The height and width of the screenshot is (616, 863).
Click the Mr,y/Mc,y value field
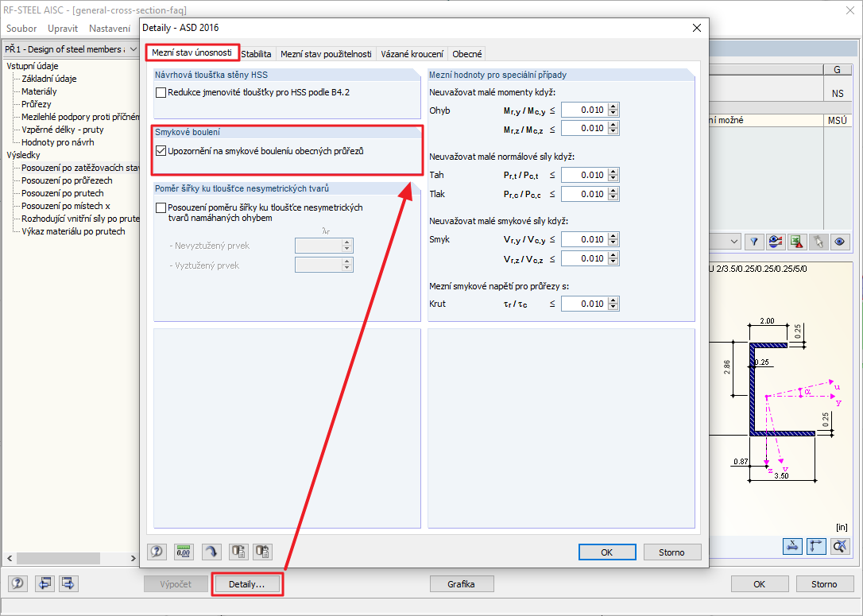pyautogui.click(x=585, y=110)
